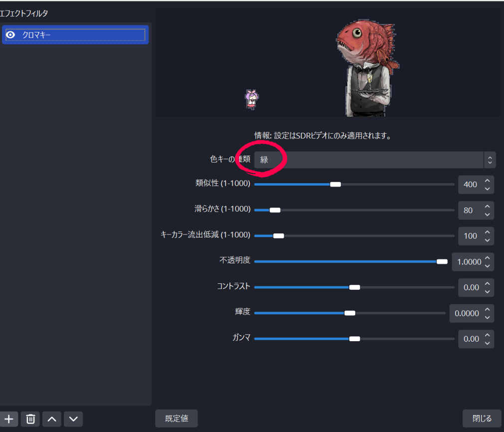The width and height of the screenshot is (504, 432).
Task: Click the 不透明度 slider handle
Action: [442, 261]
